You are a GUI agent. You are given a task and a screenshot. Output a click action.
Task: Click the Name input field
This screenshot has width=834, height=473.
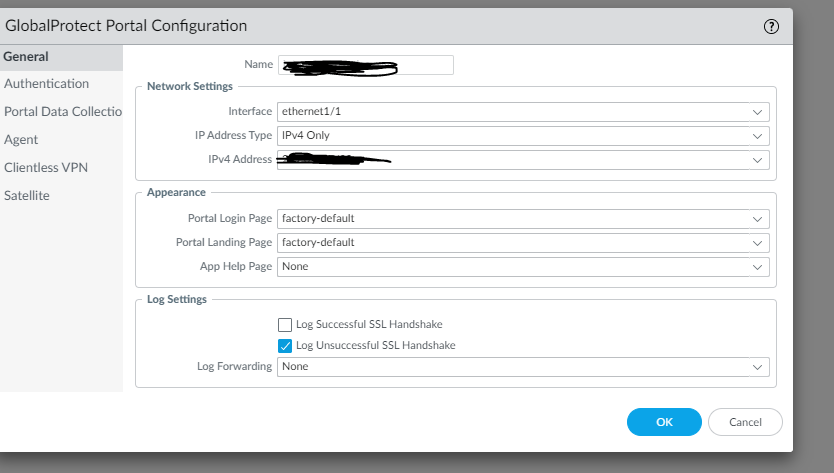(x=365, y=65)
